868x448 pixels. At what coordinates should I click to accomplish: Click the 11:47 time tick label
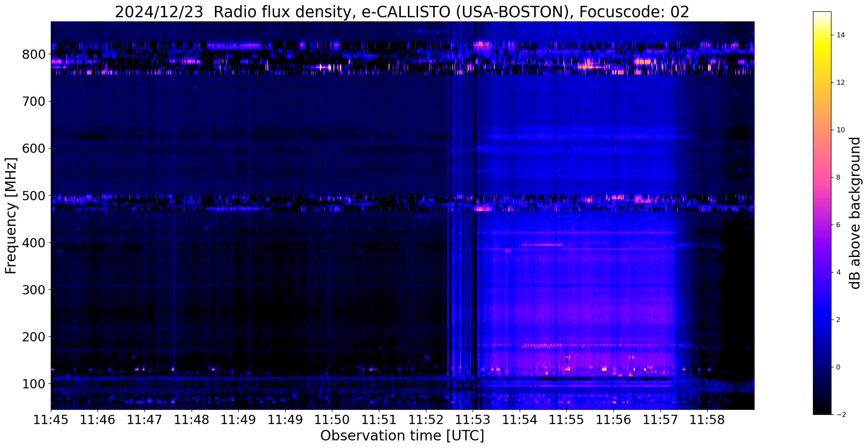coord(145,420)
